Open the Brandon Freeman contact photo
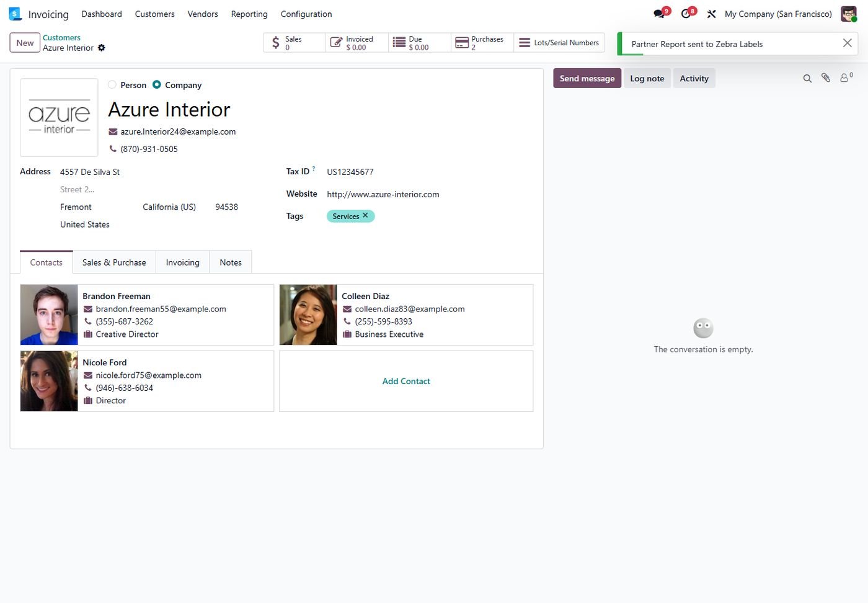Viewport: 868px width, 603px height. click(49, 315)
